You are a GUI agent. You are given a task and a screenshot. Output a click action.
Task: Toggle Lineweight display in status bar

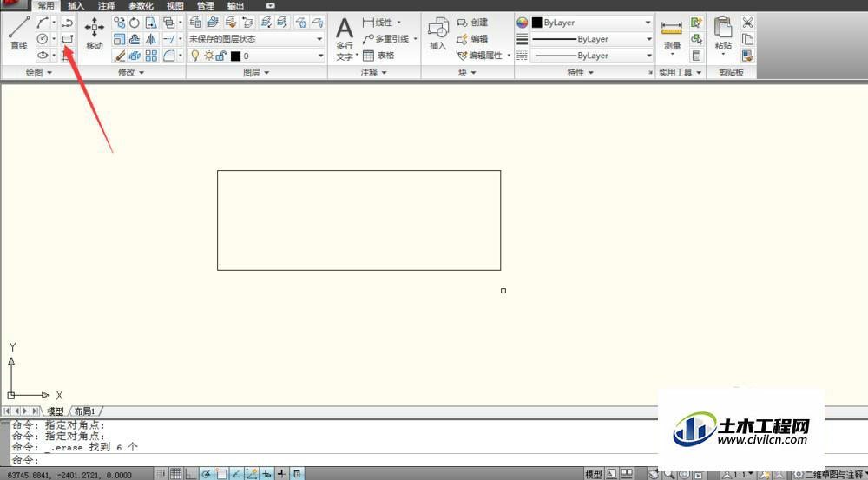point(282,474)
